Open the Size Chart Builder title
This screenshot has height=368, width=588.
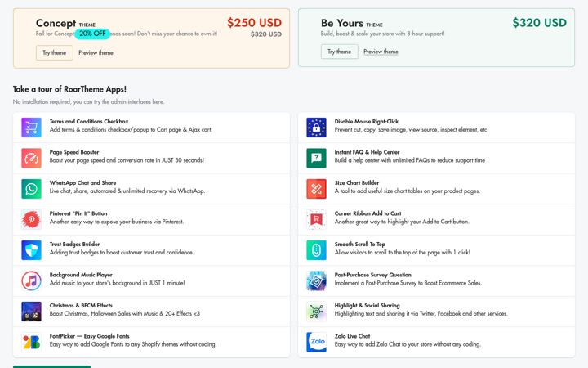pyautogui.click(x=357, y=183)
